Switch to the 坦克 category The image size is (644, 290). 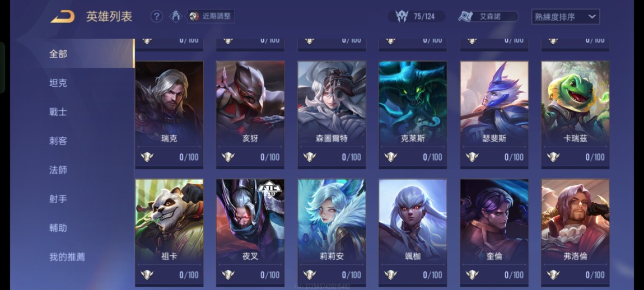[x=58, y=83]
